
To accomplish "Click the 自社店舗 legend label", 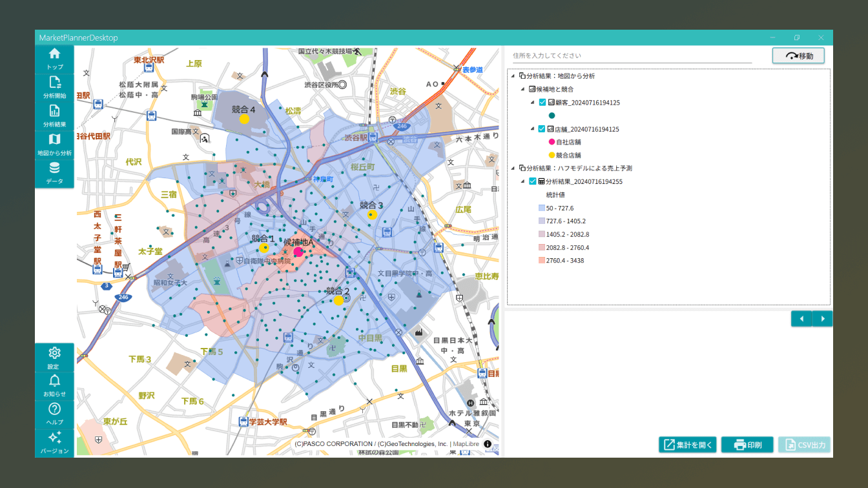I will [568, 142].
